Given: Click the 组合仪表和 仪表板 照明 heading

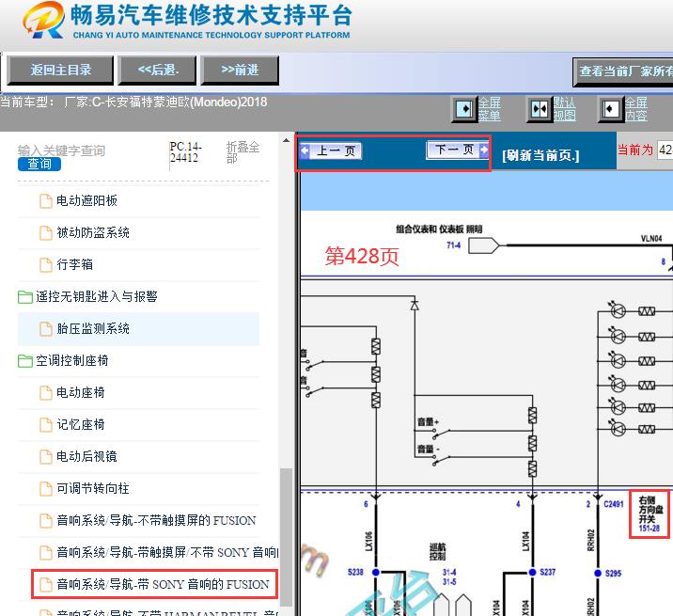Looking at the screenshot, I should pyautogui.click(x=439, y=229).
